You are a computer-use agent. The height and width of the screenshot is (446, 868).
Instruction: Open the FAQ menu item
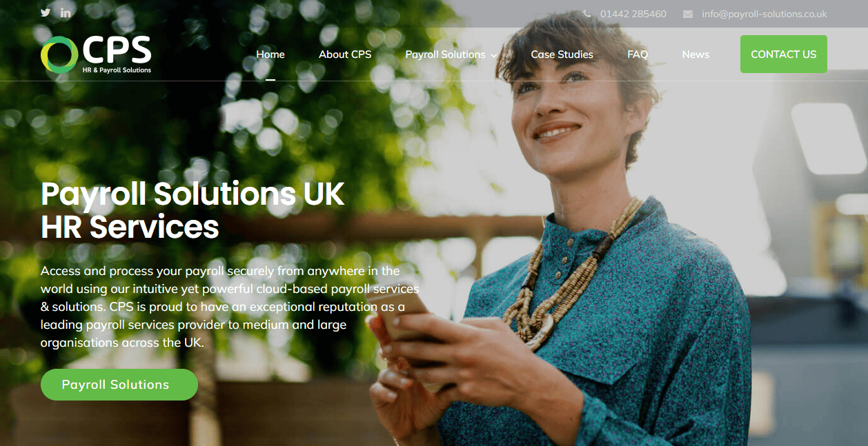(x=638, y=54)
